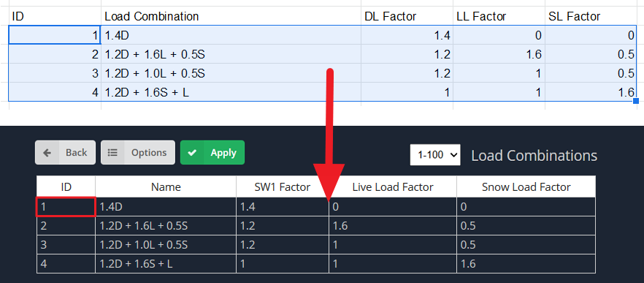Select spreadsheet SL Factor cell 1.6

[591, 92]
